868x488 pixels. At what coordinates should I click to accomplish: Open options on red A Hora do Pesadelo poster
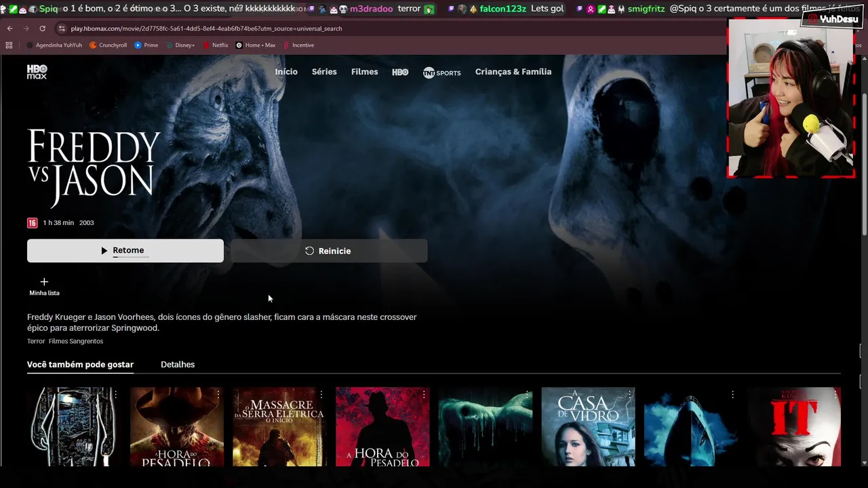424,394
